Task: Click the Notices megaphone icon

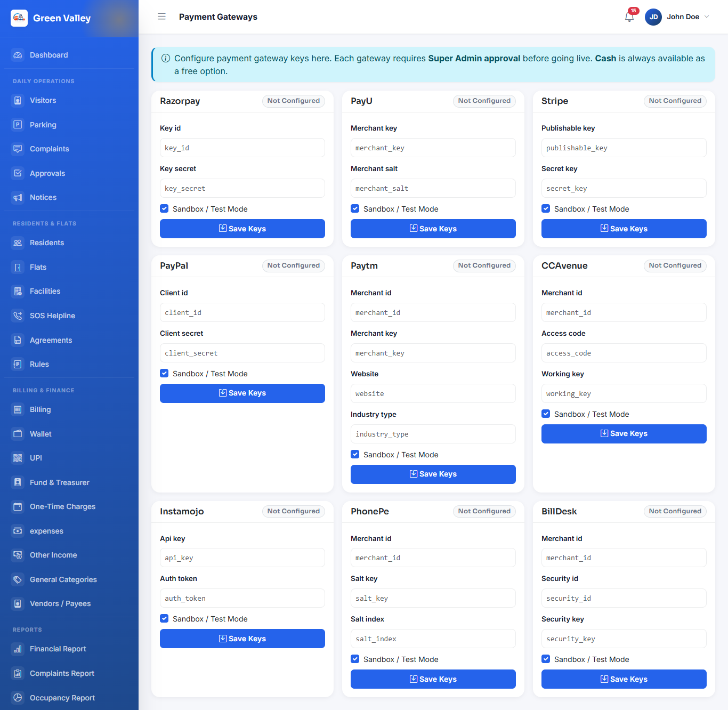Action: pyautogui.click(x=18, y=197)
